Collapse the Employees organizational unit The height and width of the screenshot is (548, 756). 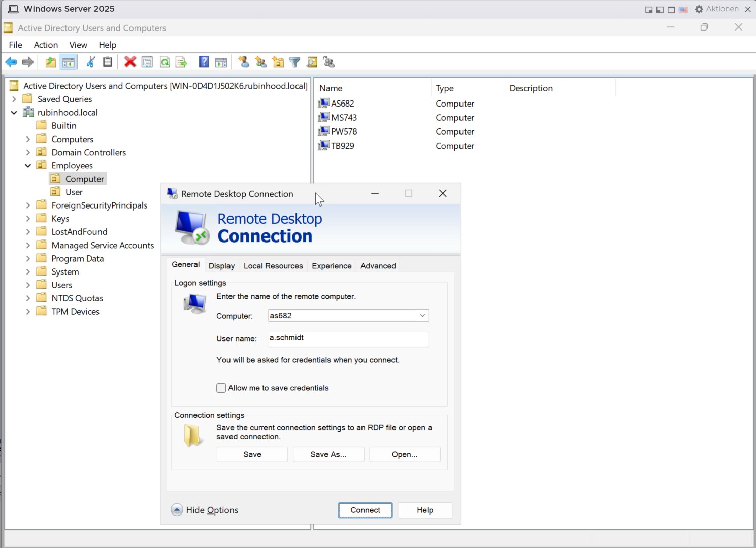28,165
